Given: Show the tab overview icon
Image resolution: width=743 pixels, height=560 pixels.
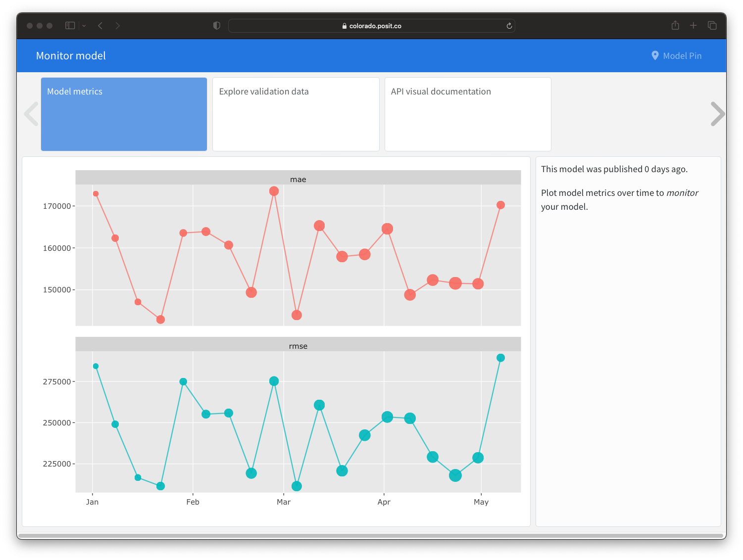Looking at the screenshot, I should click(712, 26).
